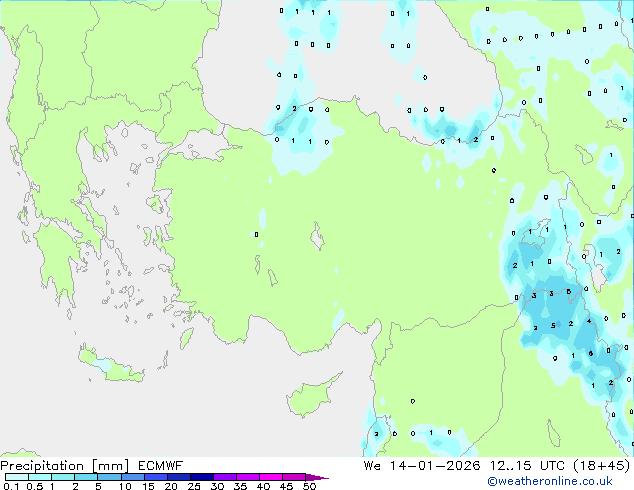Click the "20" legend scale label

point(171,486)
